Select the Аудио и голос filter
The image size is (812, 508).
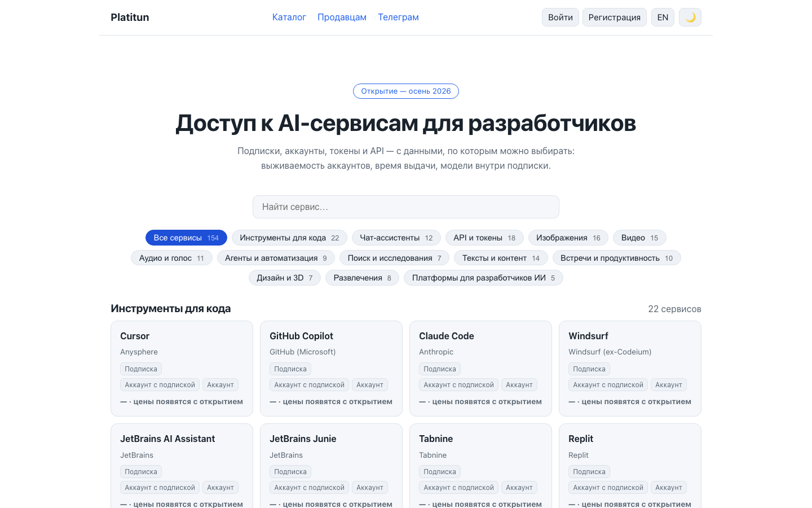pyautogui.click(x=171, y=258)
